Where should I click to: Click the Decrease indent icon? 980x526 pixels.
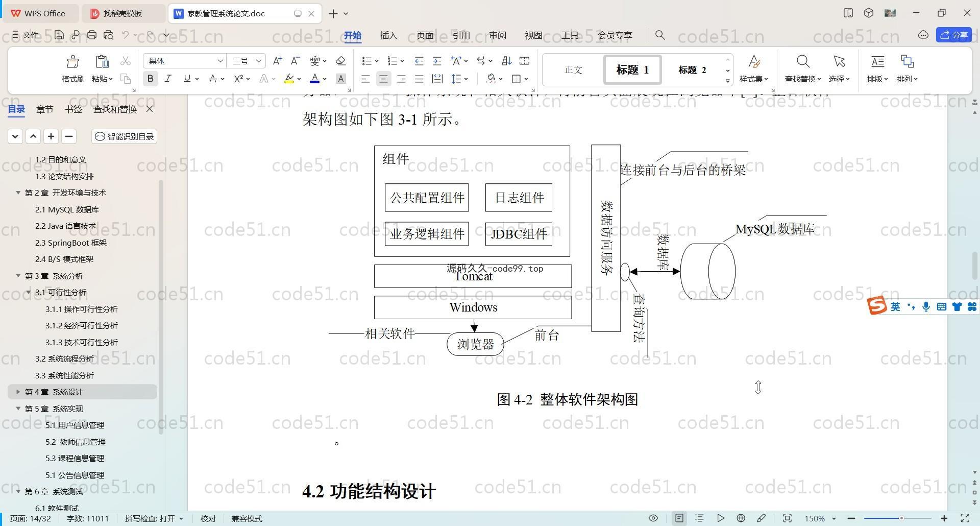click(x=419, y=61)
